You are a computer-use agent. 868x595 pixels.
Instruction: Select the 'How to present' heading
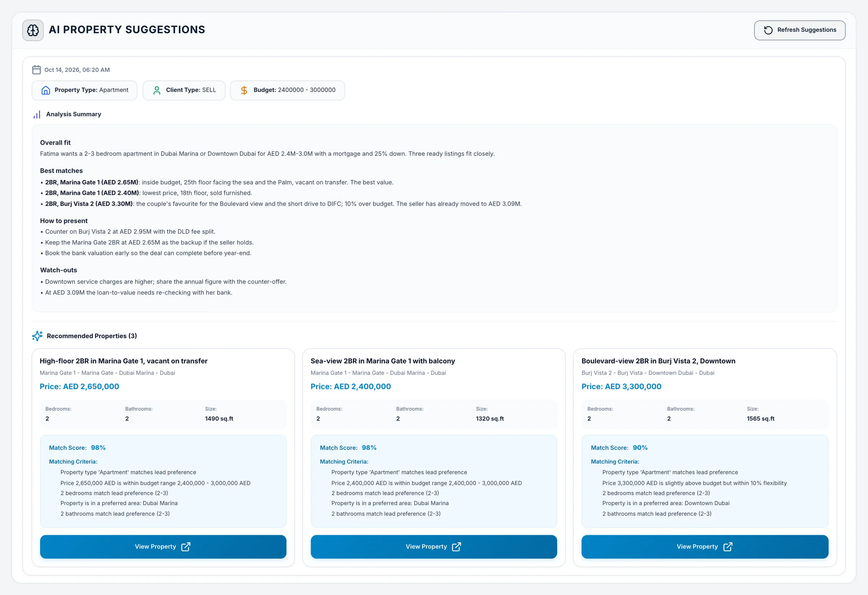tap(64, 221)
